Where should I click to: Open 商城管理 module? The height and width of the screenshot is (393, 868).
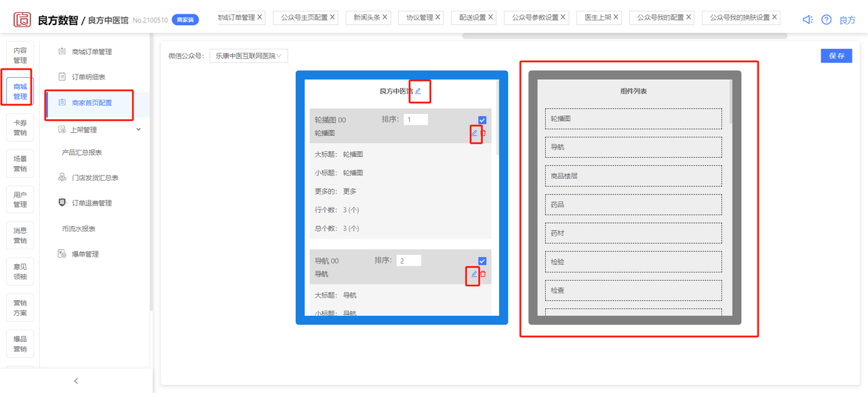pyautogui.click(x=20, y=91)
